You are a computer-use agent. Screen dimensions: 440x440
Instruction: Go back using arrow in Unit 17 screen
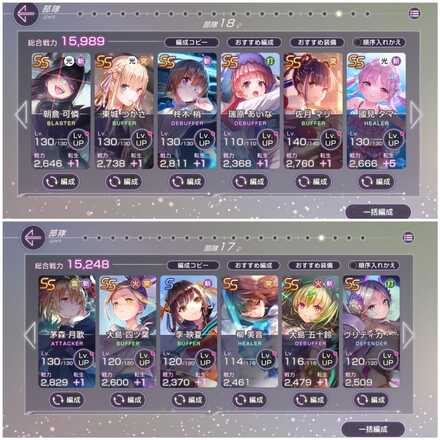[x=33, y=237]
